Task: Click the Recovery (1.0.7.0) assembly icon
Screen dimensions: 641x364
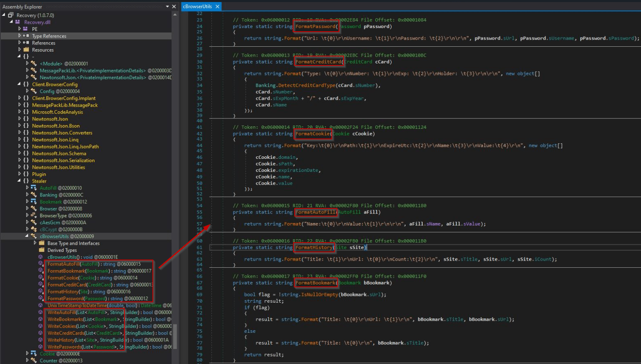Action: (x=11, y=15)
